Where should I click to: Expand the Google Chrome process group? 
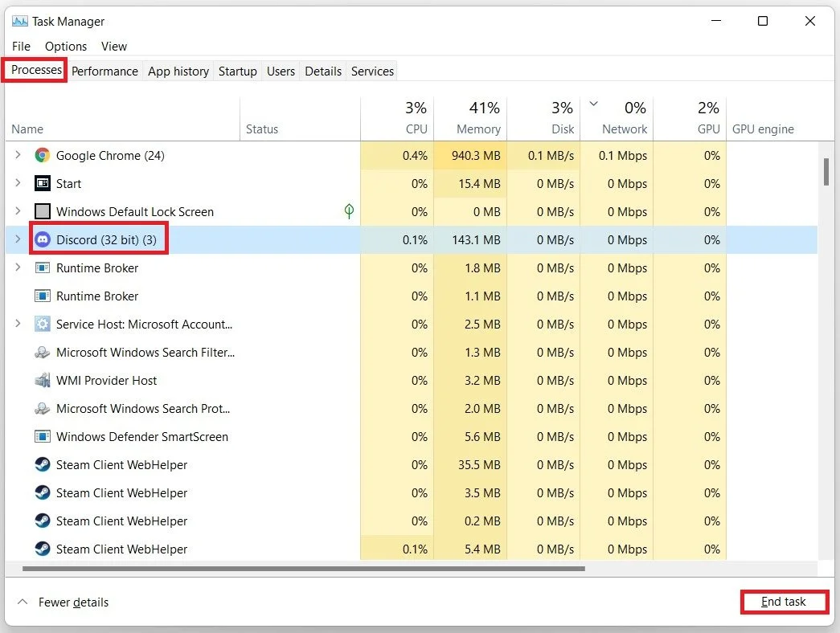click(x=18, y=155)
